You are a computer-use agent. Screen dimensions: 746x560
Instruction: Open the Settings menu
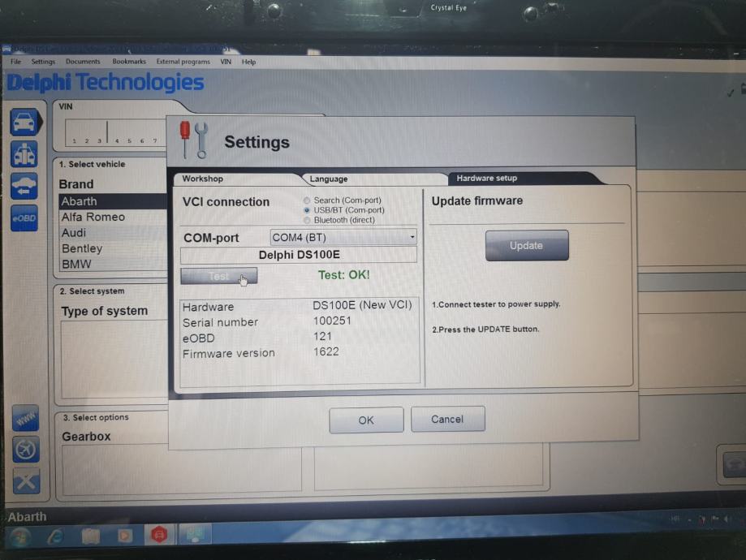tap(43, 62)
